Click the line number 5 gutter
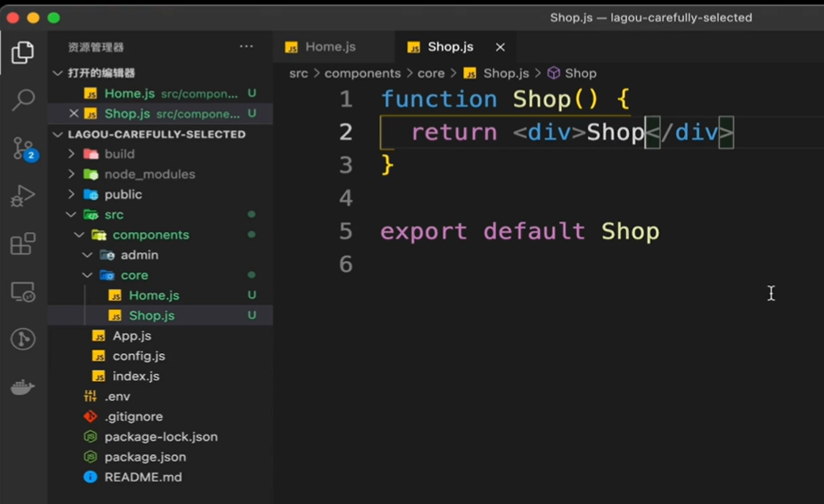The image size is (824, 504). click(346, 231)
